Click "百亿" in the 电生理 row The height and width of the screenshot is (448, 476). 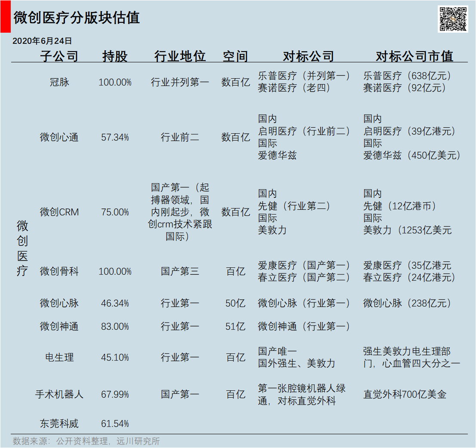pos(235,357)
